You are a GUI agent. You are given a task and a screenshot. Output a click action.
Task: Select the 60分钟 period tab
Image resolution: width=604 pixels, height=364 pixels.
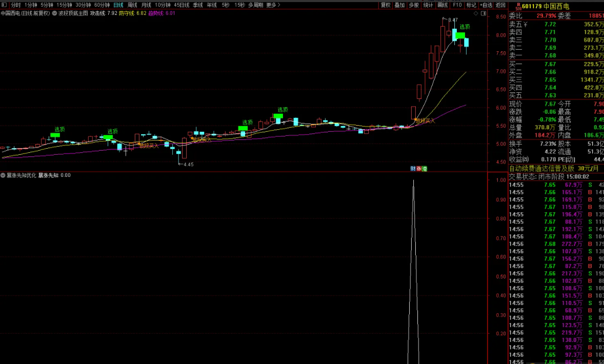pyautogui.click(x=102, y=5)
